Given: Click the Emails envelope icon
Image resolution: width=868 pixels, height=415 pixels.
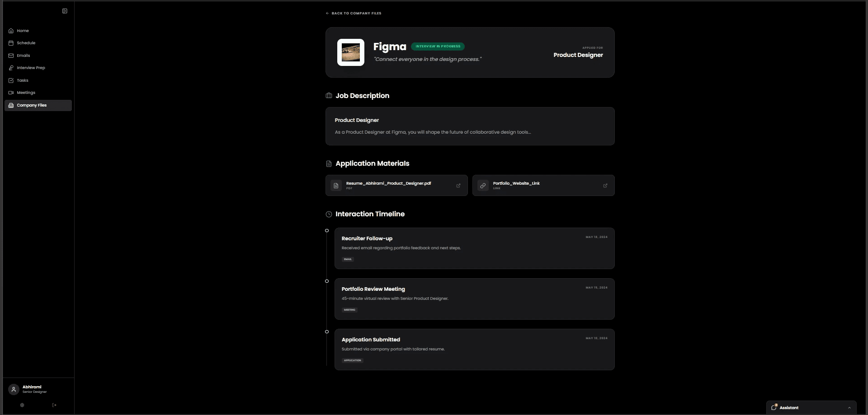Looking at the screenshot, I should pyautogui.click(x=11, y=56).
